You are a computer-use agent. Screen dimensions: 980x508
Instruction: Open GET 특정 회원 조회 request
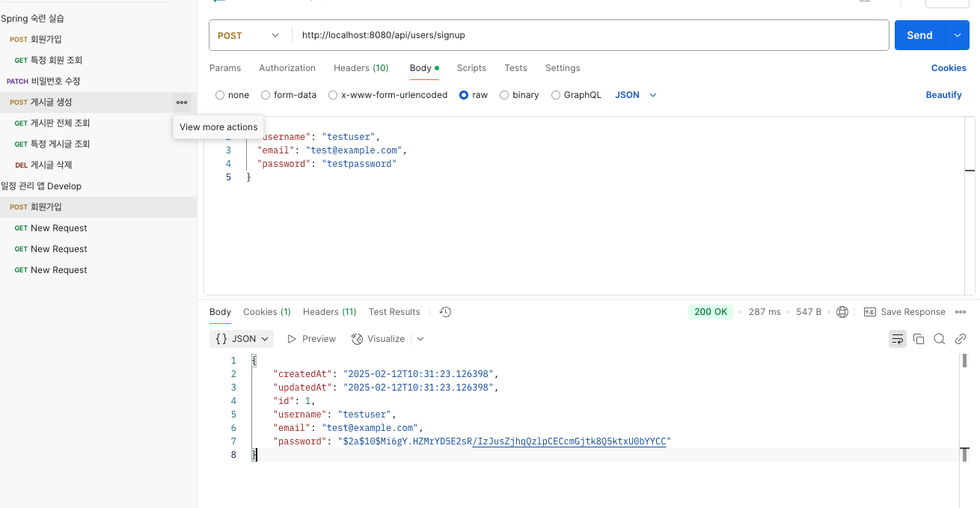pyautogui.click(x=98, y=60)
